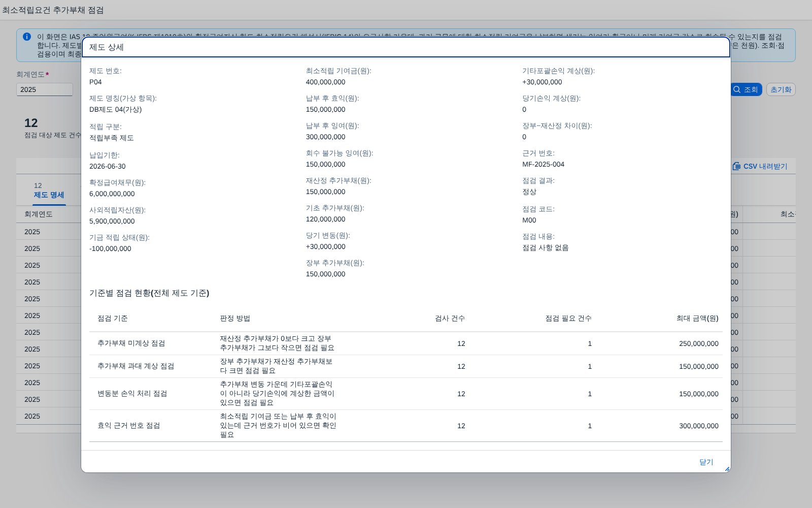Click the 점검 코드 value M00

[529, 220]
